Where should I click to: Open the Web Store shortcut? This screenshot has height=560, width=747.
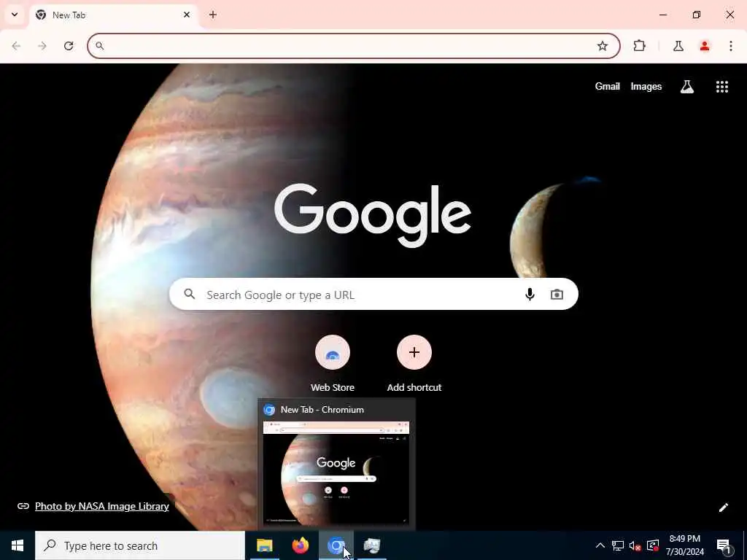pos(333,364)
